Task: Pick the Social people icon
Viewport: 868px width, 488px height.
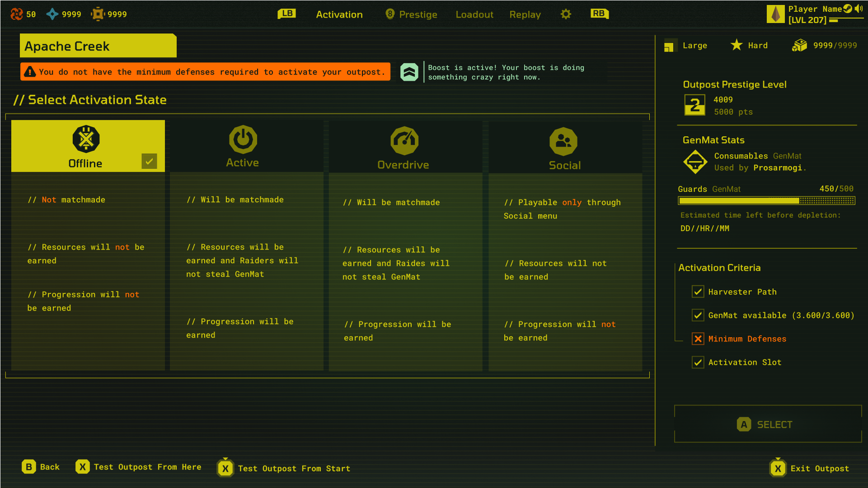Action: 563,141
